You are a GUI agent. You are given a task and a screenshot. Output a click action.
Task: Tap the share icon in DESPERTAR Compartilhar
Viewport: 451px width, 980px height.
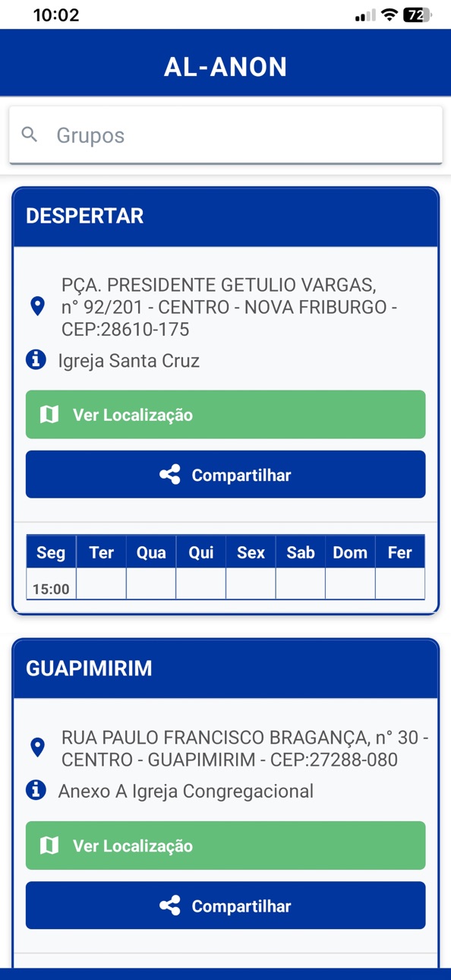[170, 475]
